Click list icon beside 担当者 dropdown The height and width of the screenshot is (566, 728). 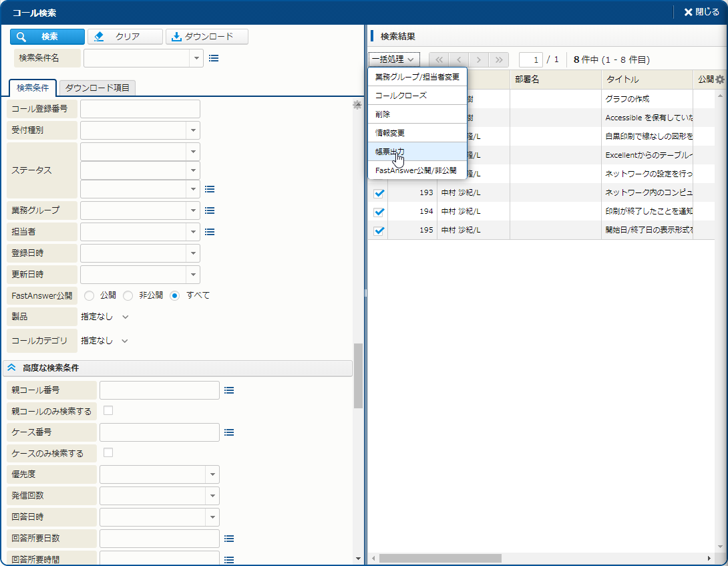pos(210,232)
